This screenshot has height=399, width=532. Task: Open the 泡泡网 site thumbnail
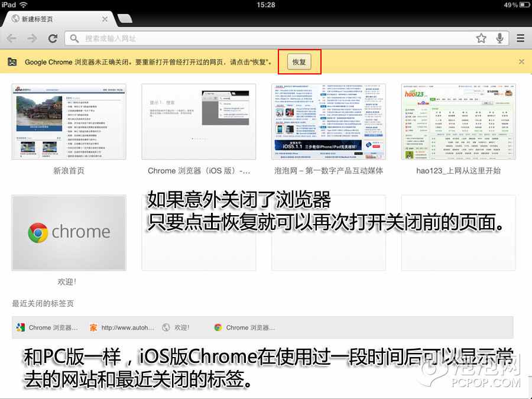click(329, 122)
